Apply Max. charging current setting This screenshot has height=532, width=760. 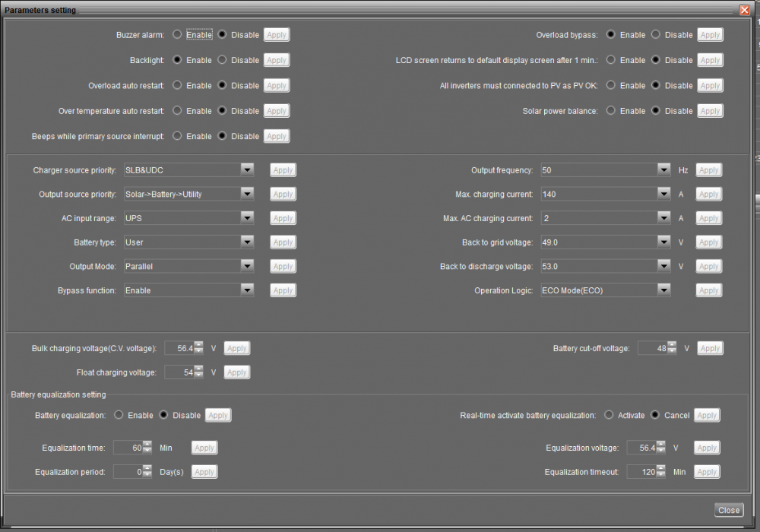(709, 195)
